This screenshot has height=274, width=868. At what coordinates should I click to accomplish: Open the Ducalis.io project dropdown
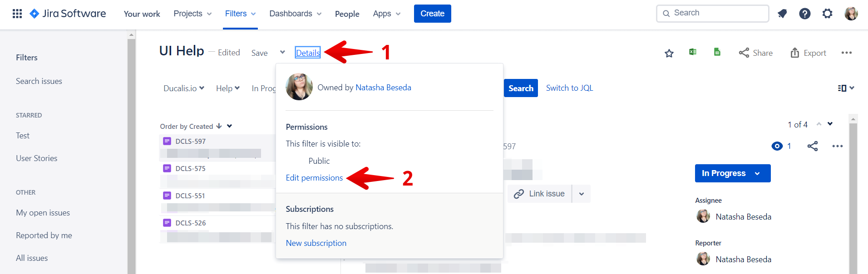184,88
